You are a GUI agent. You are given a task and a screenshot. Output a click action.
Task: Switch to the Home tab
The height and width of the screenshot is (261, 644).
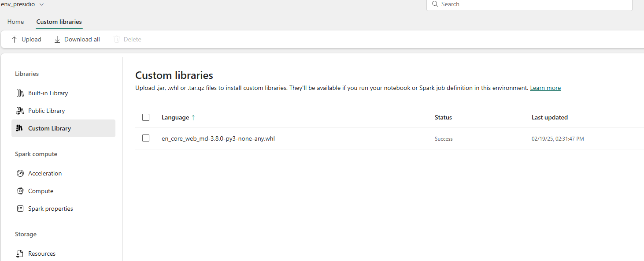[x=15, y=22]
